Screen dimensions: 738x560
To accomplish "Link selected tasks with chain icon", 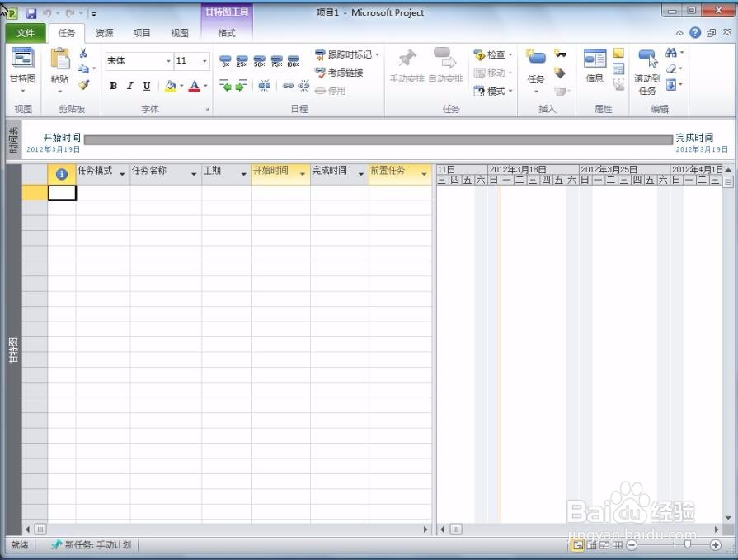I will click(288, 86).
